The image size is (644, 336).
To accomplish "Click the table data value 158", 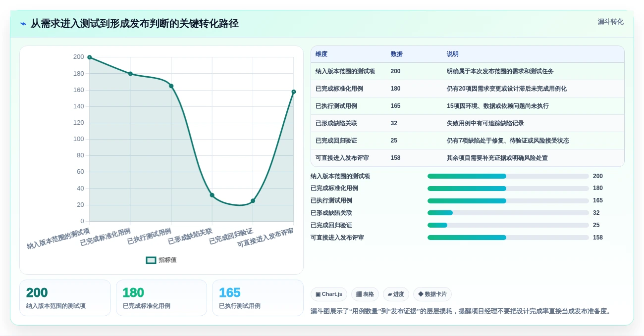I will coord(395,158).
